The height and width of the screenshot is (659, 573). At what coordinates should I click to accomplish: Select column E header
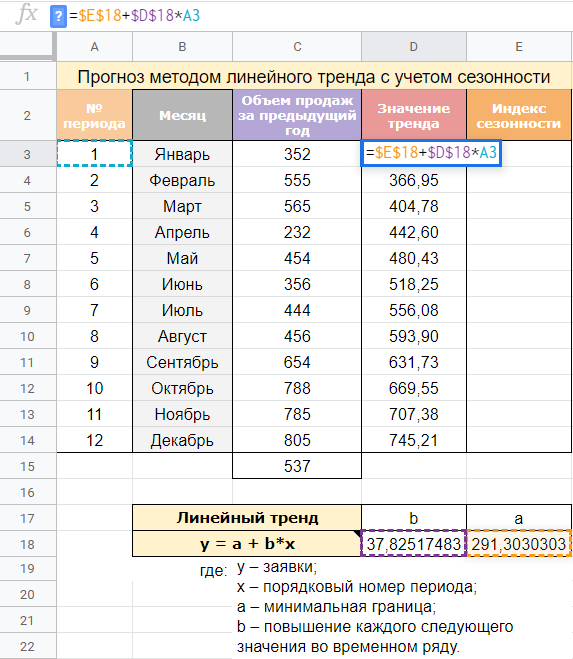click(519, 47)
